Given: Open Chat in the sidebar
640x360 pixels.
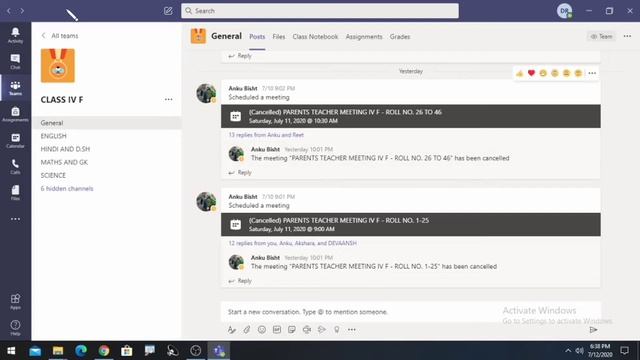Looking at the screenshot, I should pyautogui.click(x=15, y=61).
